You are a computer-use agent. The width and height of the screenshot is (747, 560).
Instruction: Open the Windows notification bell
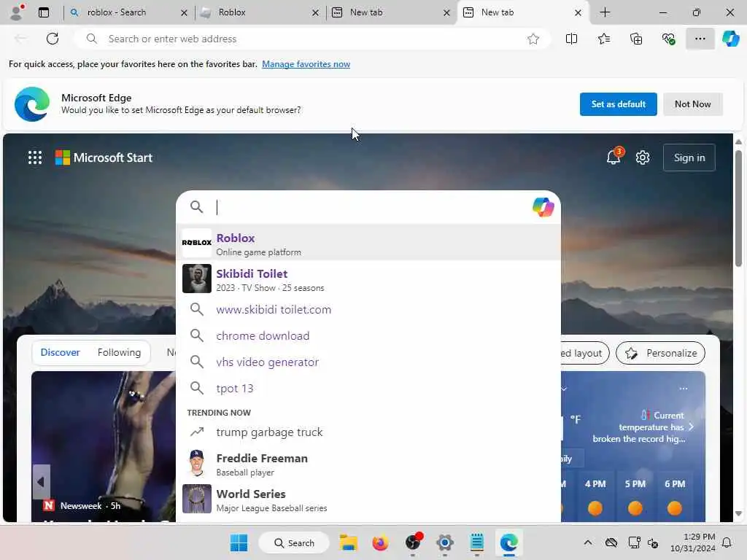coord(727,542)
